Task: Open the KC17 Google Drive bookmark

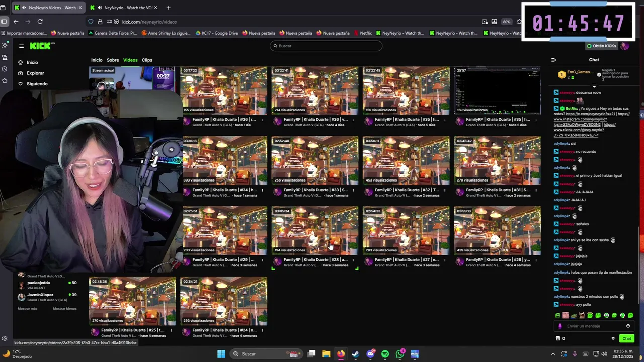Action: [216, 33]
